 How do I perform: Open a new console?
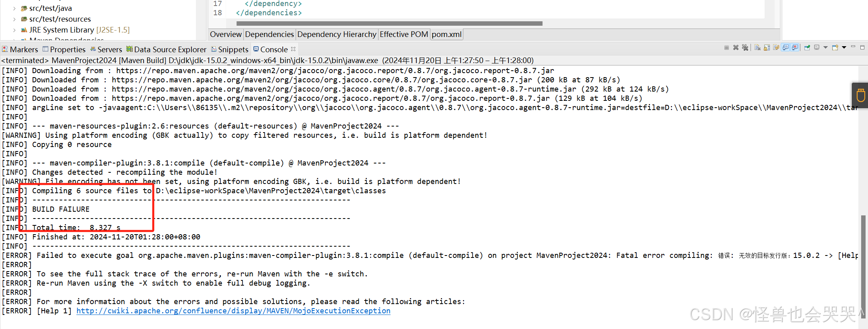835,47
